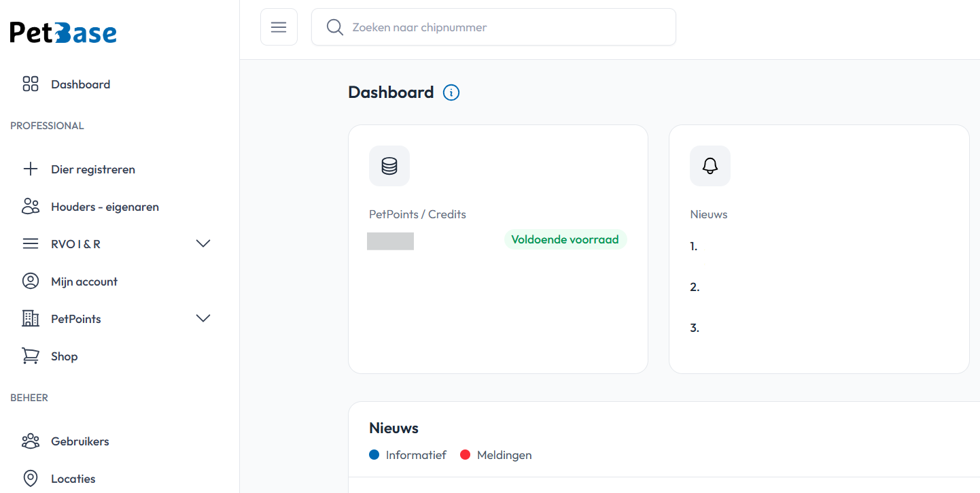Click the Nieuws label under bell icon
This screenshot has width=980, height=493.
[x=709, y=214]
